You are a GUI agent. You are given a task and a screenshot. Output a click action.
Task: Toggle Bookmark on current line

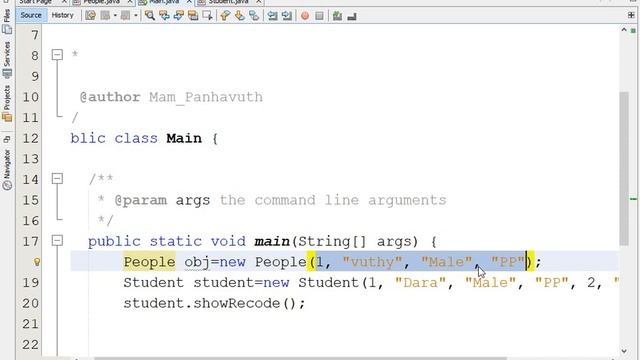[x=254, y=16]
